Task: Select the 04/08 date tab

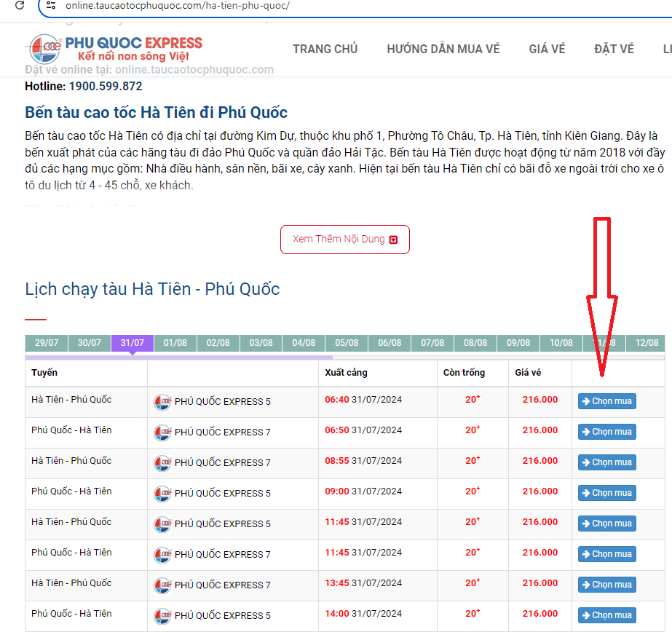Action: (x=304, y=343)
